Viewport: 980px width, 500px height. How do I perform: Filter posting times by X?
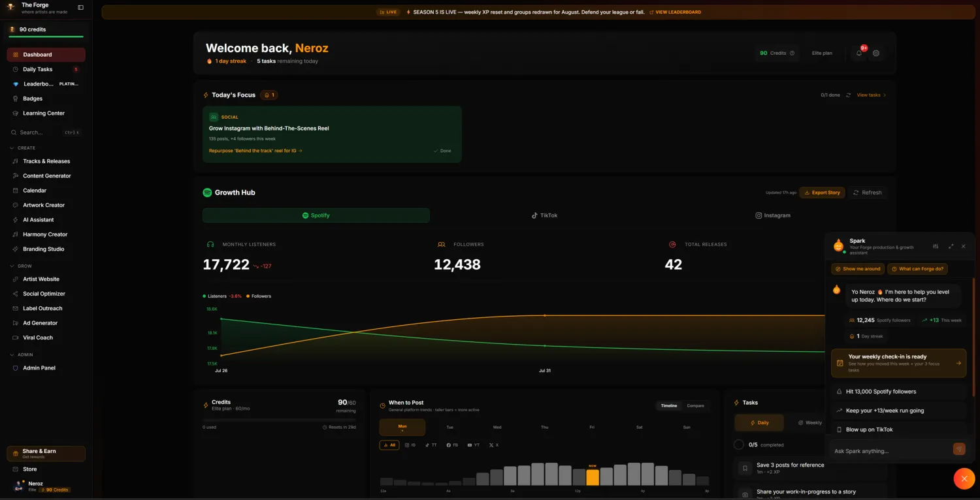coord(494,445)
